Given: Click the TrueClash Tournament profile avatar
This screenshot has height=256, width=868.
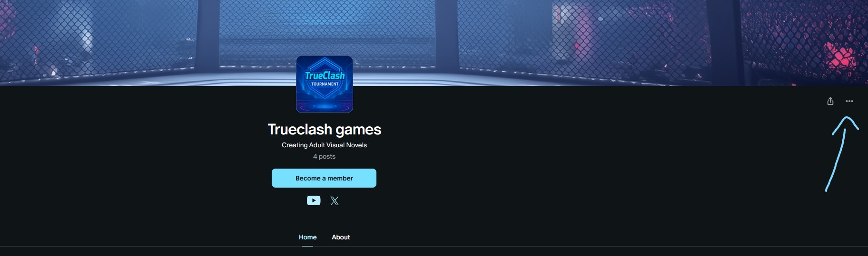Looking at the screenshot, I should [325, 84].
